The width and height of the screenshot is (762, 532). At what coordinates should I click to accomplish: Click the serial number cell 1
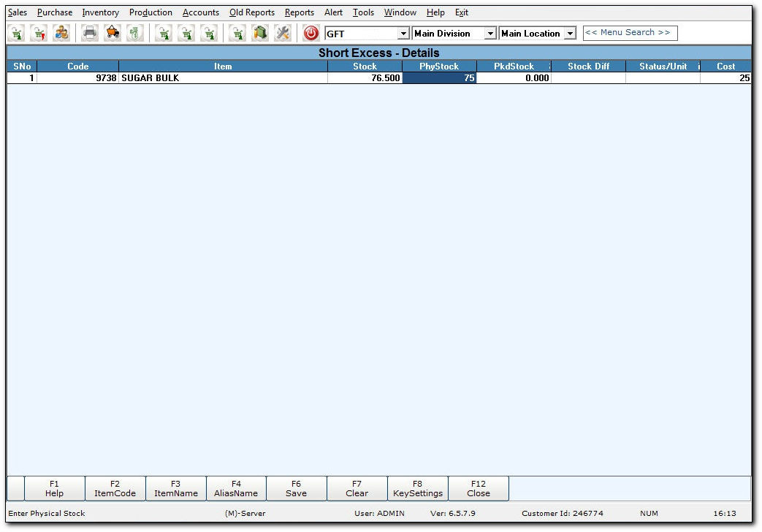(x=22, y=77)
